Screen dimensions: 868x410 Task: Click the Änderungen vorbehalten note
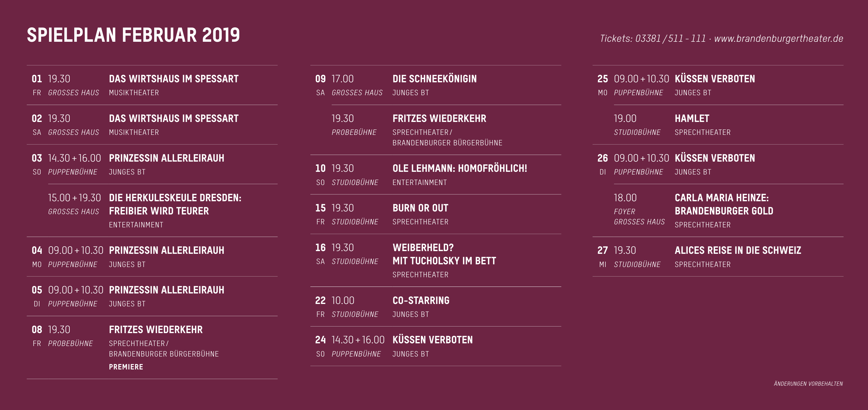click(x=808, y=384)
